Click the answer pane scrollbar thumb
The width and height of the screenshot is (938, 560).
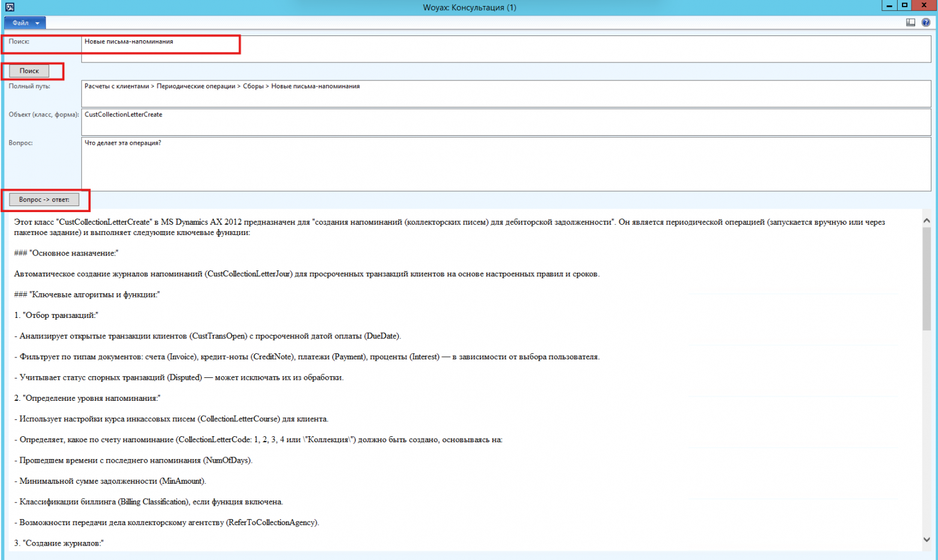[927, 278]
